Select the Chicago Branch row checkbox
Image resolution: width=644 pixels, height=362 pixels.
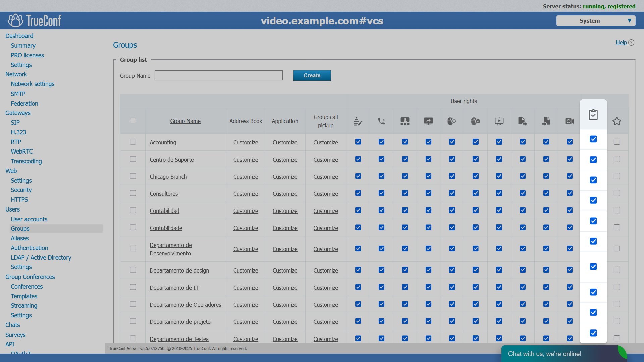(x=133, y=176)
